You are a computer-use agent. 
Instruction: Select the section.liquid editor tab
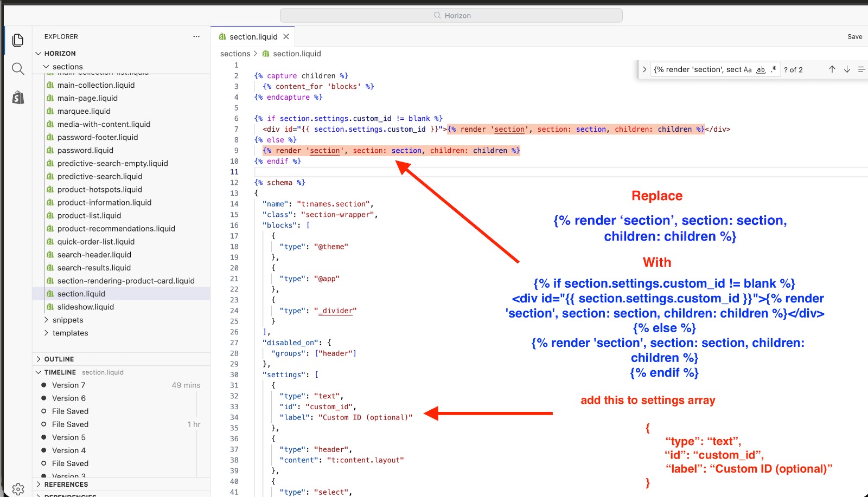click(253, 37)
